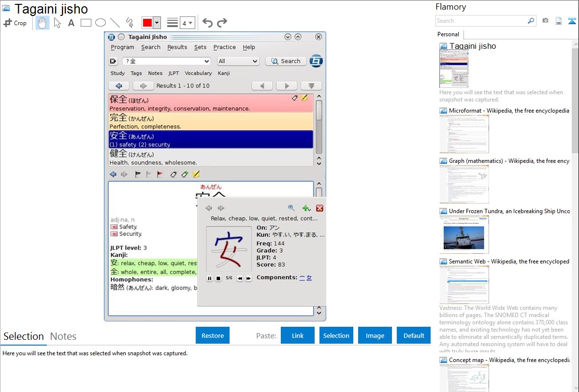
Task: Switch to the Notes tab
Action: click(63, 336)
